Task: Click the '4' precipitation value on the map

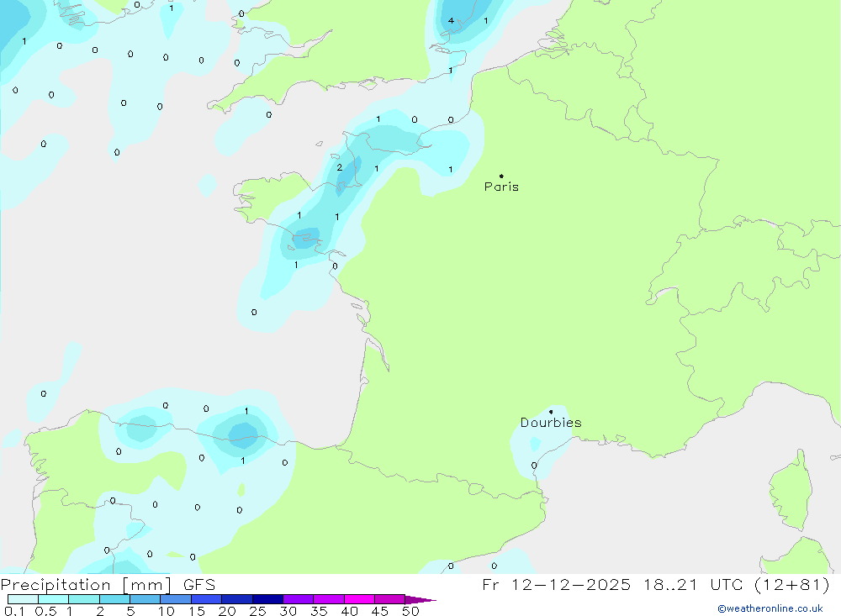Action: (x=451, y=21)
